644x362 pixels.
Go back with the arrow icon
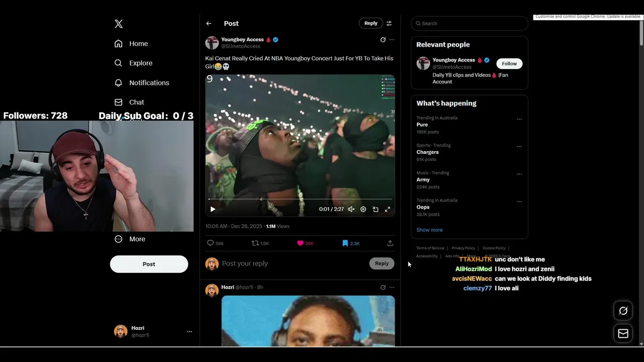(209, 24)
